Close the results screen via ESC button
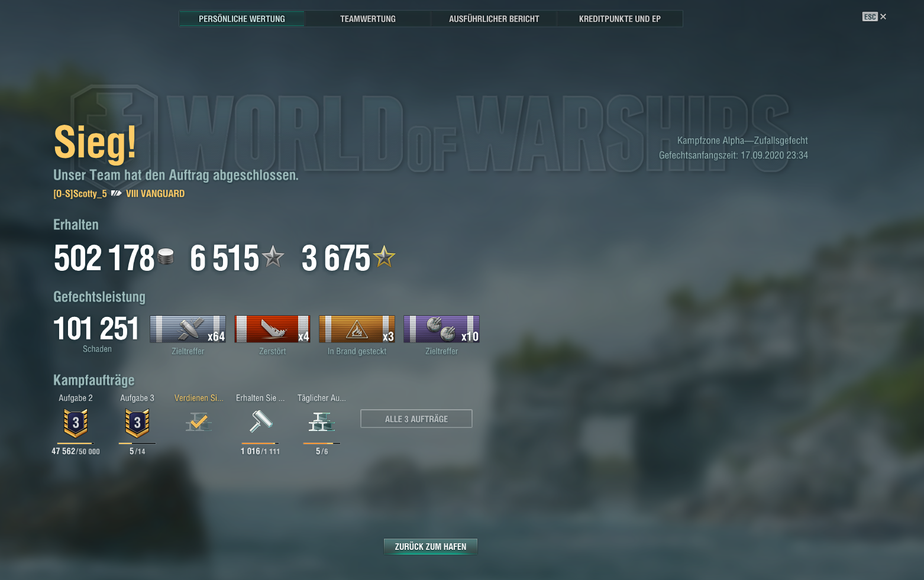Image resolution: width=924 pixels, height=580 pixels. tap(874, 17)
